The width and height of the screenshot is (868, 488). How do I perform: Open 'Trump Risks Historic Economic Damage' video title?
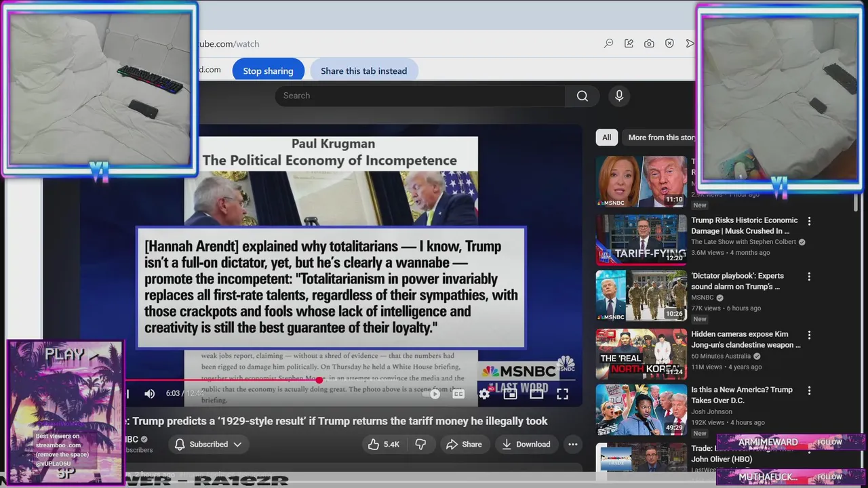pyautogui.click(x=745, y=226)
